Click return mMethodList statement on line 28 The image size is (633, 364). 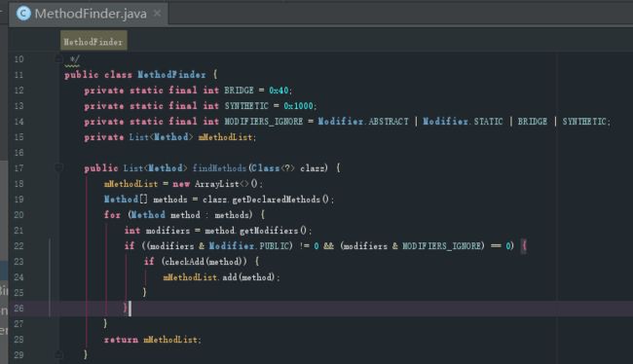152,340
